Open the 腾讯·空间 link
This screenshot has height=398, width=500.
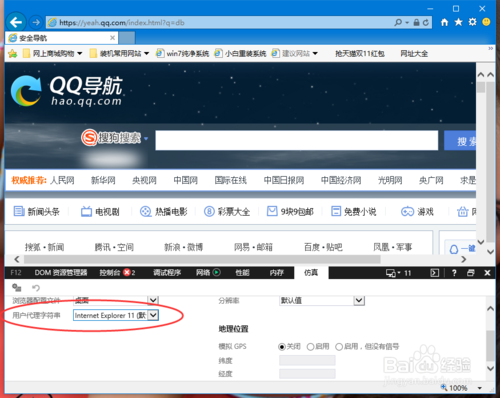click(114, 247)
